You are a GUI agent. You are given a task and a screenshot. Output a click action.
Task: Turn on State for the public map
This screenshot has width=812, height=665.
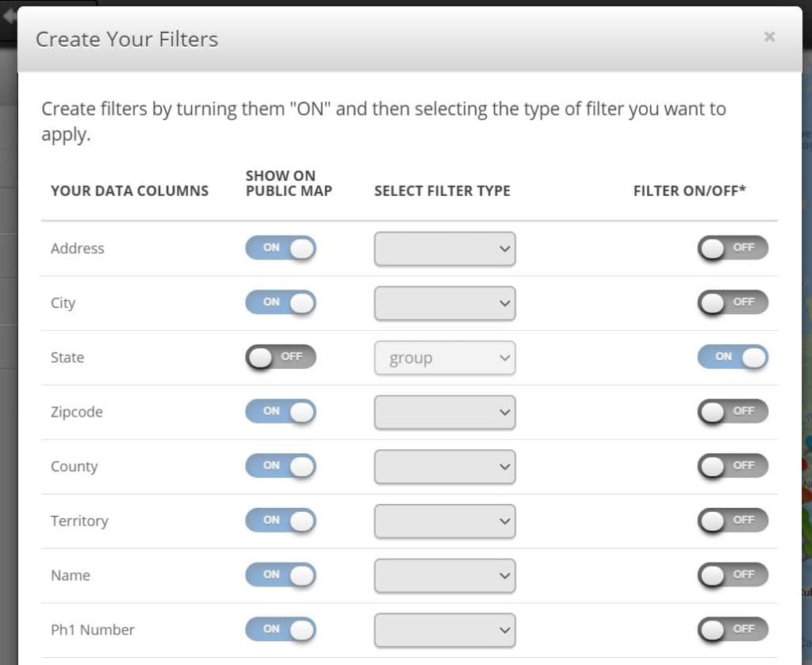[281, 357]
